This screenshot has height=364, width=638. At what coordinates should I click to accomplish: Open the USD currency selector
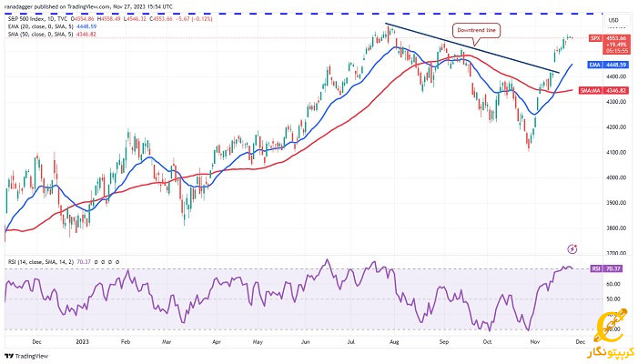pos(613,20)
